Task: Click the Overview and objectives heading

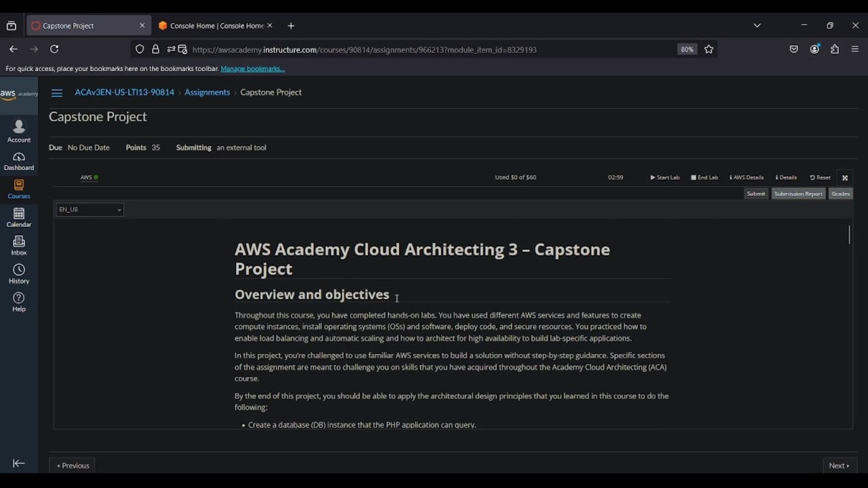Action: [312, 294]
